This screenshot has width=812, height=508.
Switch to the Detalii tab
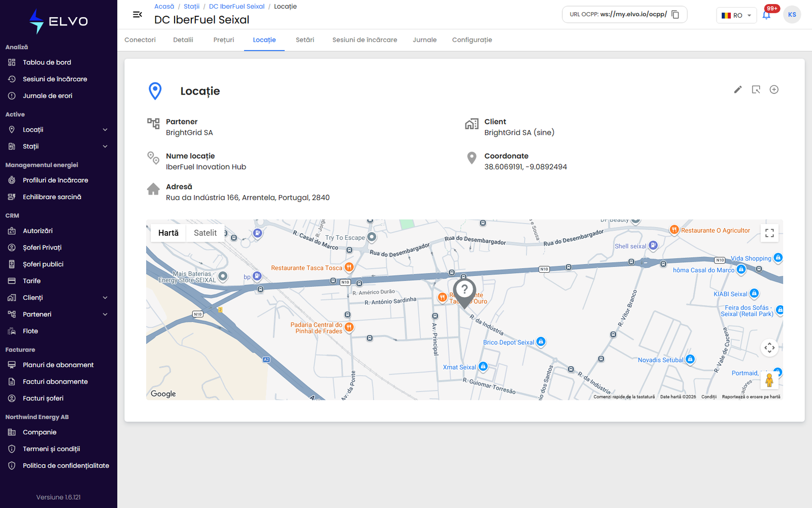click(183, 40)
